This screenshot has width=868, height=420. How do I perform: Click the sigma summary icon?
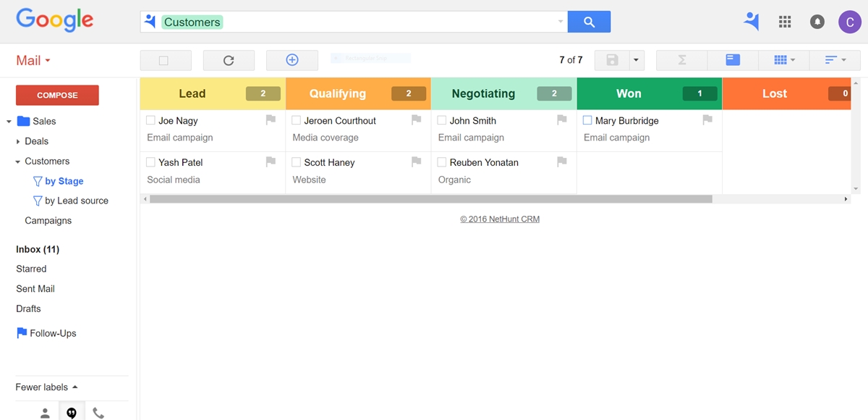point(681,60)
